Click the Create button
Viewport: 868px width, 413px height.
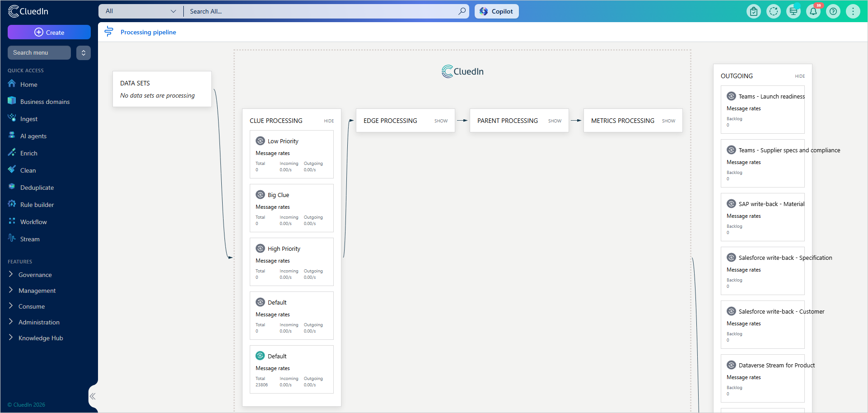pos(49,32)
